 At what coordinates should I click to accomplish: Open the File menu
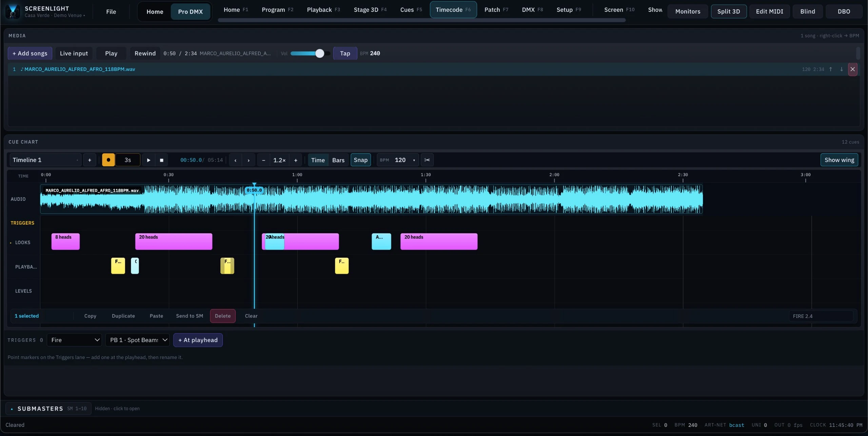pyautogui.click(x=111, y=12)
